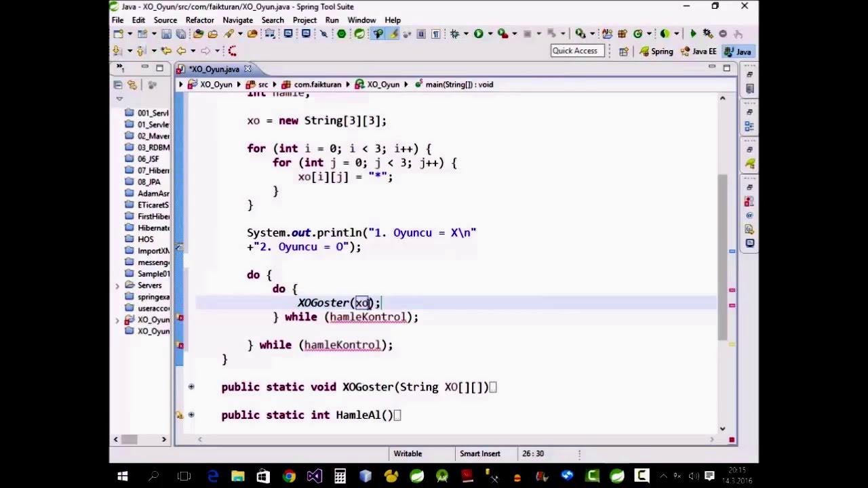Open the New file dropdown arrow
Image resolution: width=868 pixels, height=488 pixels.
point(130,34)
